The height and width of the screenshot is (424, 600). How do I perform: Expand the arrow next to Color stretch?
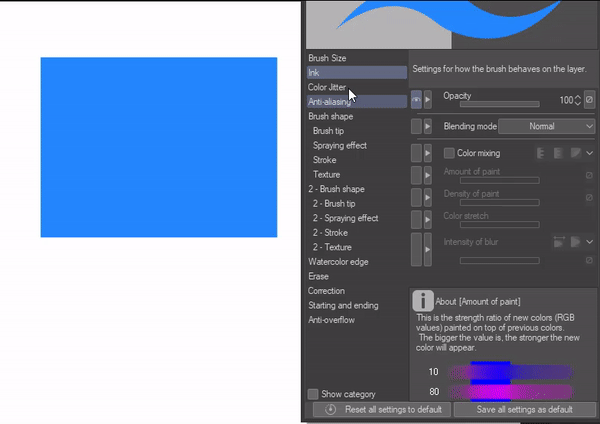427,220
